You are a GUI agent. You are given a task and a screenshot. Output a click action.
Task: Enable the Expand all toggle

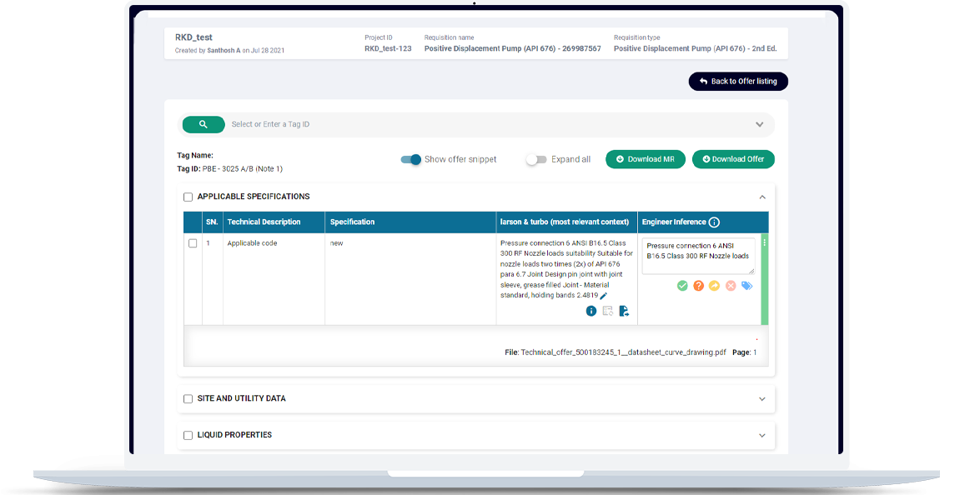click(x=535, y=158)
